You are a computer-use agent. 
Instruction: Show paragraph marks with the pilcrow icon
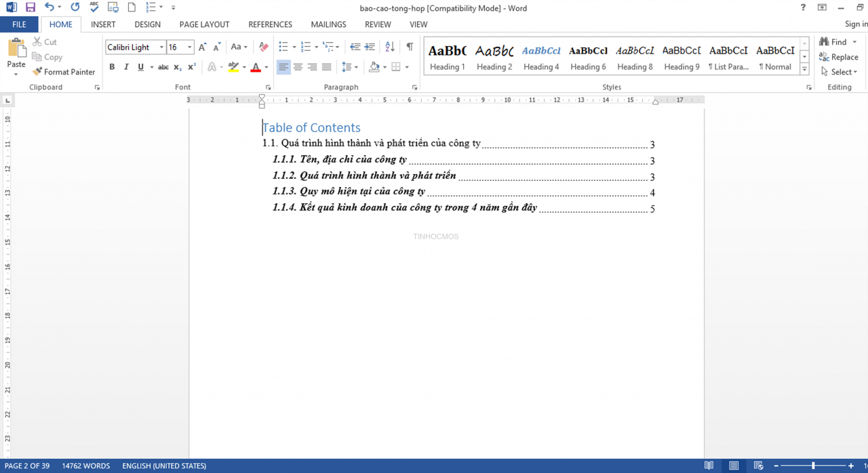coord(410,47)
